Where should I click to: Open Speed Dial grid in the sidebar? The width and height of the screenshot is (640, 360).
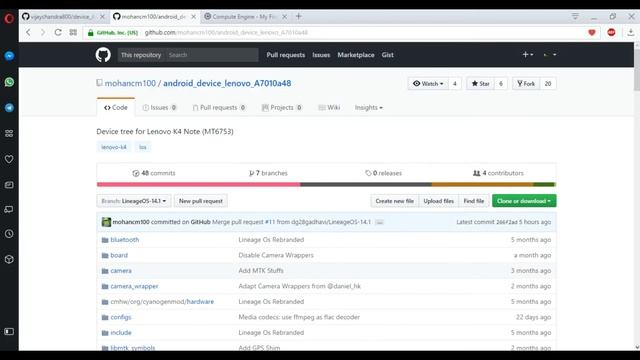tap(9, 133)
